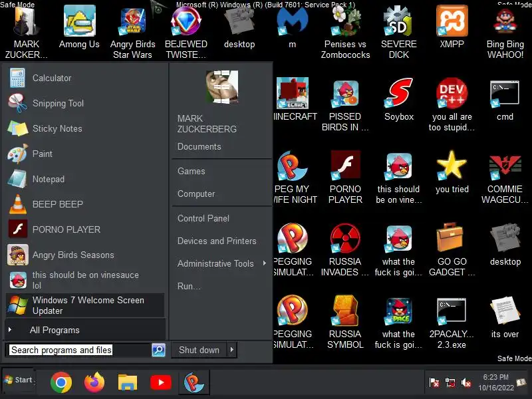Screen dimensions: 532x399
Task: Click the Start button on taskbar
Action: click(x=19, y=380)
